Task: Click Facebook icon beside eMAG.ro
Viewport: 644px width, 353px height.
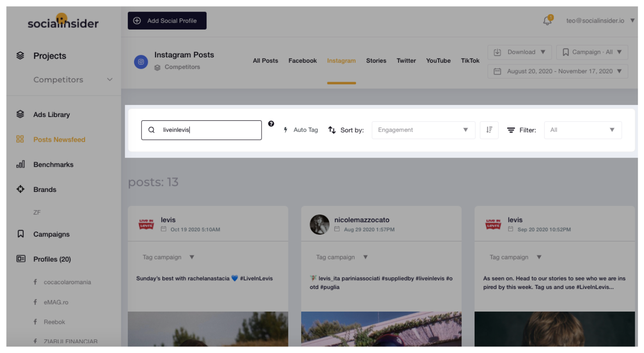Action: [35, 302]
